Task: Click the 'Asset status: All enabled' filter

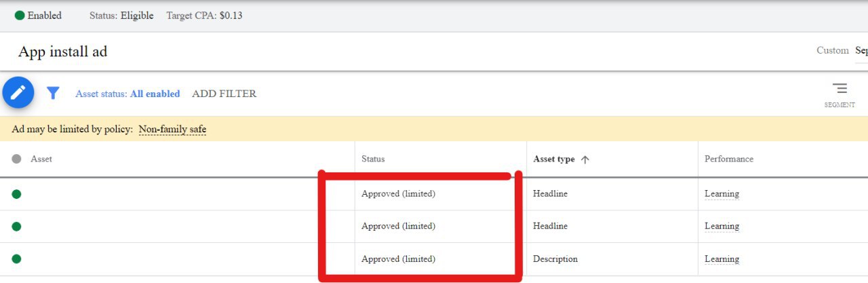Action: click(x=127, y=94)
